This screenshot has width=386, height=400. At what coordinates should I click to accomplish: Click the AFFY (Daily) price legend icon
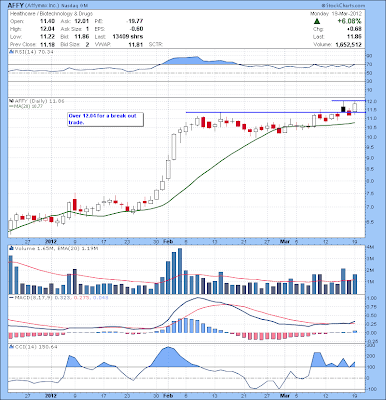[11, 101]
